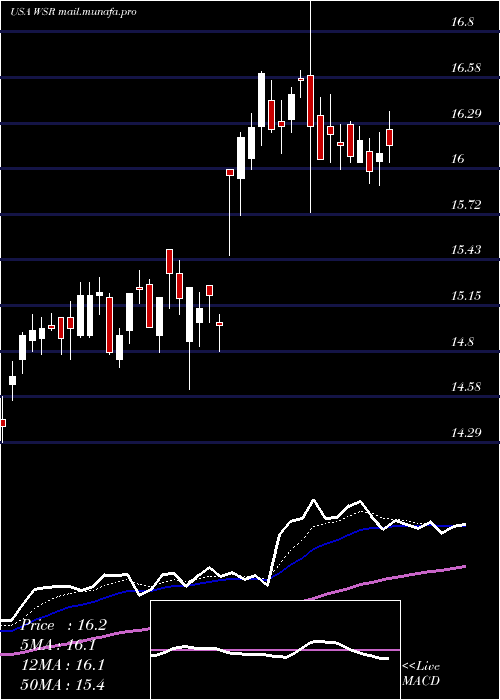Click the last red candlestick on the right

(x=390, y=137)
